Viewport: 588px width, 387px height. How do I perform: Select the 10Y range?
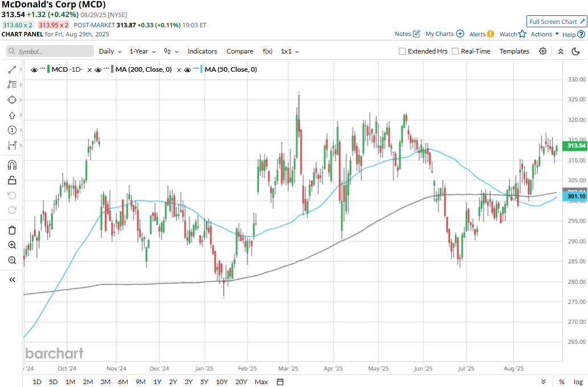pos(222,382)
